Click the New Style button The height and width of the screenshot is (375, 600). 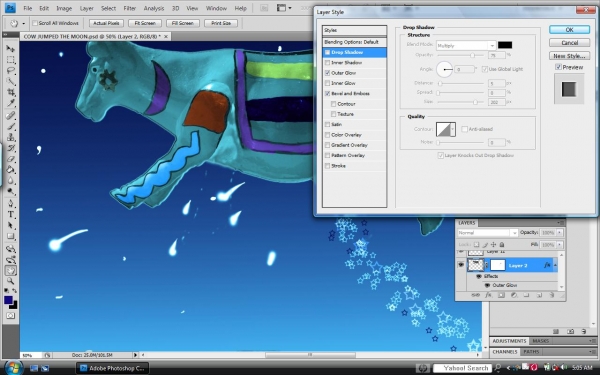pos(569,56)
